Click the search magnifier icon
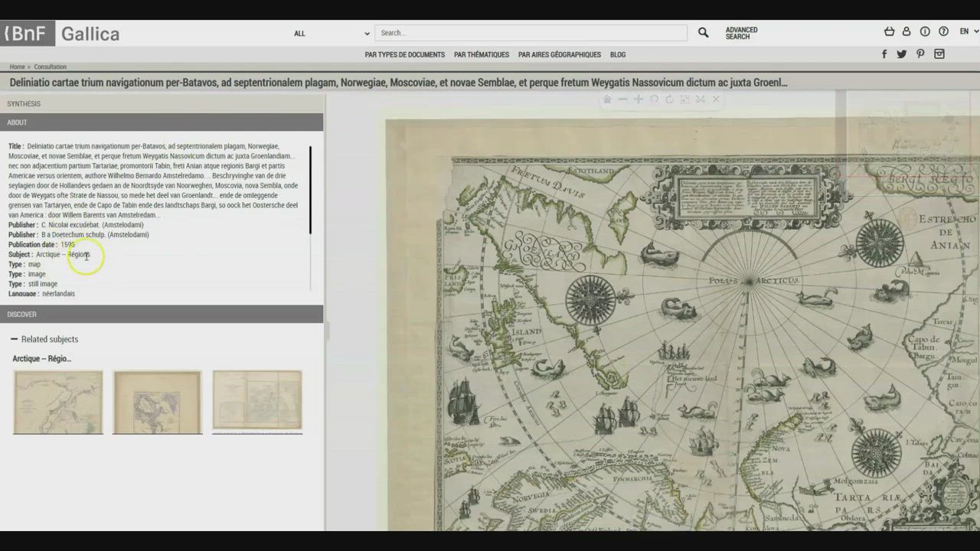Image resolution: width=980 pixels, height=551 pixels. coord(703,33)
